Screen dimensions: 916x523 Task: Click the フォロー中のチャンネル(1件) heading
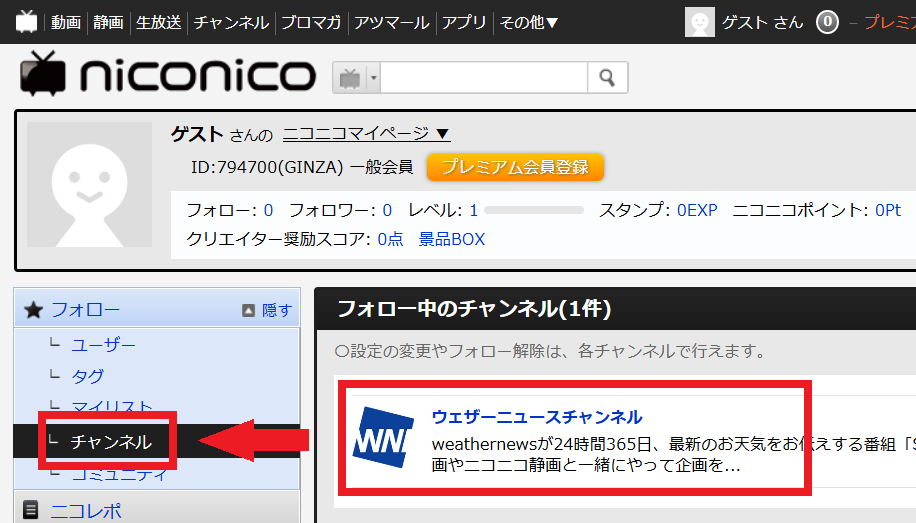tap(474, 309)
